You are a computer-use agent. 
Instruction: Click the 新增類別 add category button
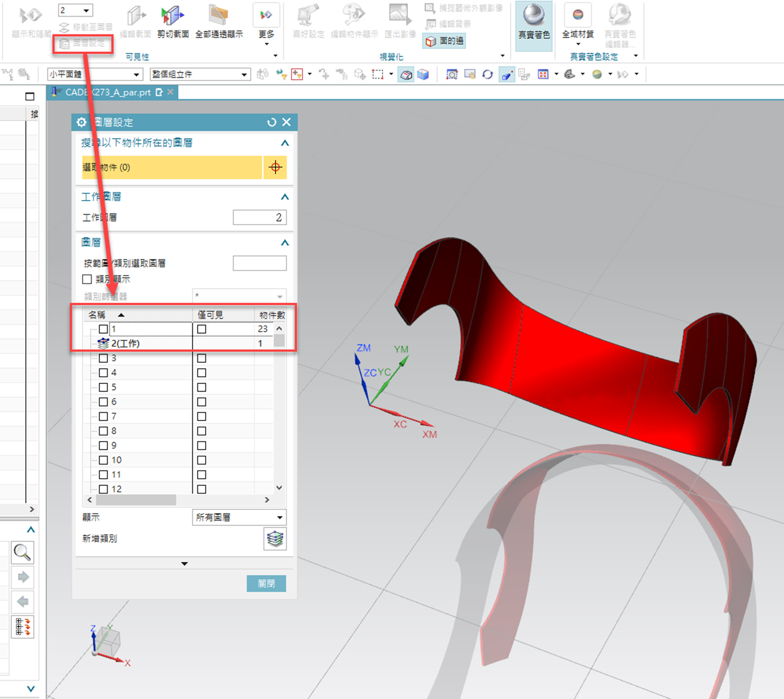(x=275, y=538)
